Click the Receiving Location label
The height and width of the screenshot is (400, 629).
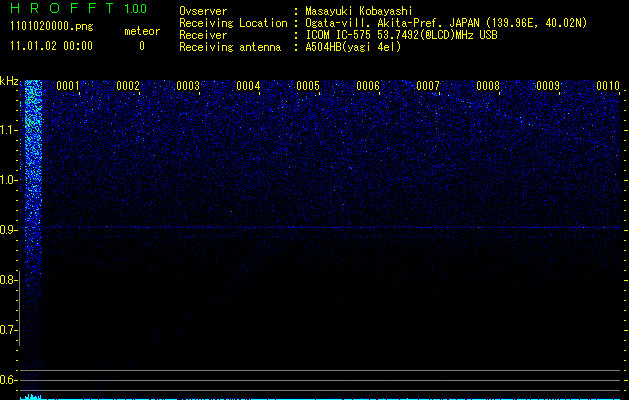pyautogui.click(x=233, y=23)
